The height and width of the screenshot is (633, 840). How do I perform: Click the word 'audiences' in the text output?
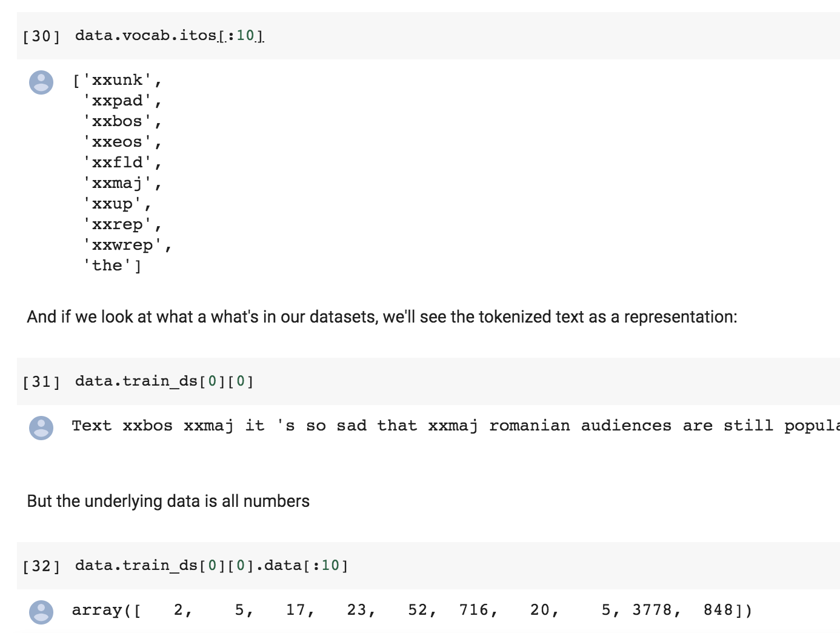pos(626,426)
